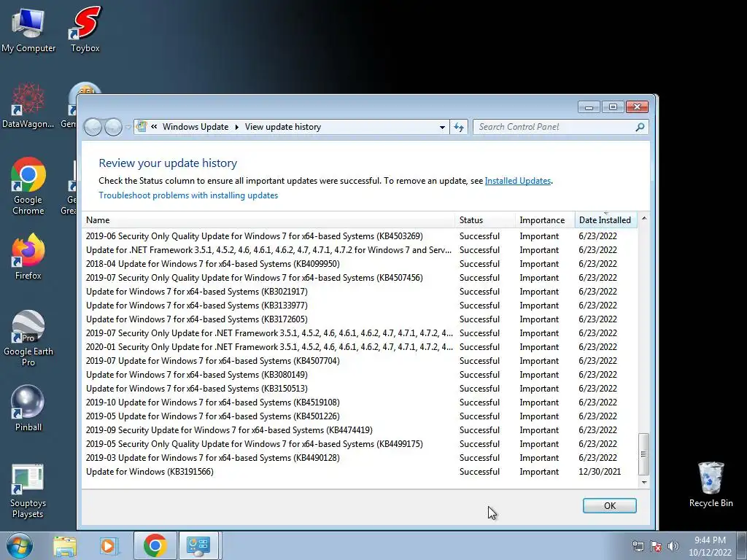Sort by the Status column header

485,220
